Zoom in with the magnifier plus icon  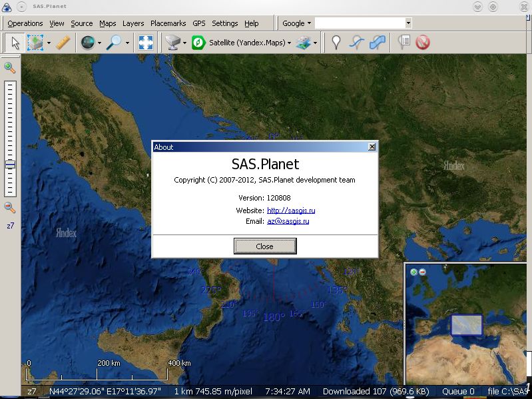[x=10, y=67]
